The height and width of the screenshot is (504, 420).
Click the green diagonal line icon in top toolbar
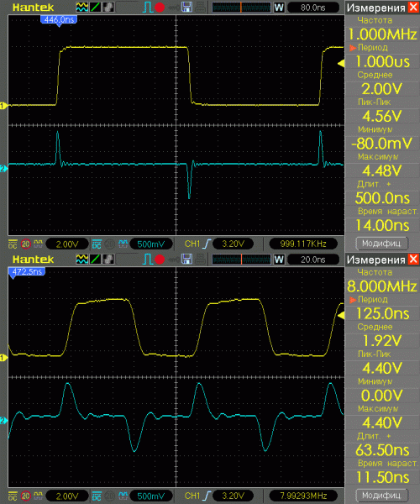coord(95,7)
